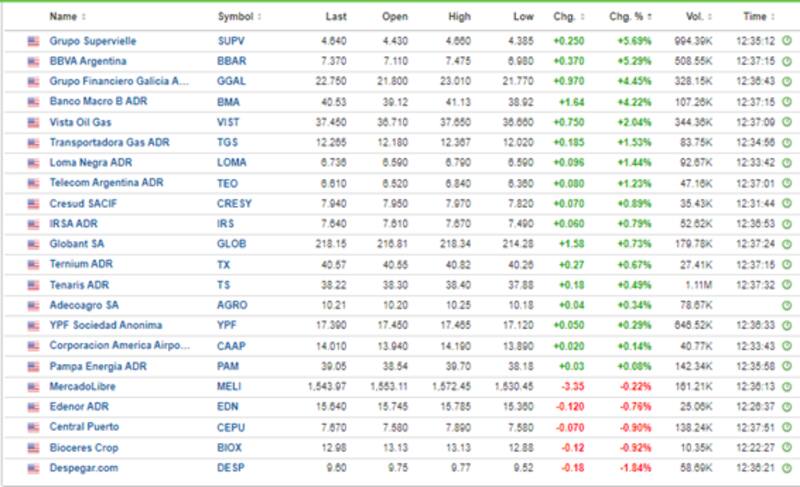Click the US flag beside Grupo Supervielle

coord(33,41)
